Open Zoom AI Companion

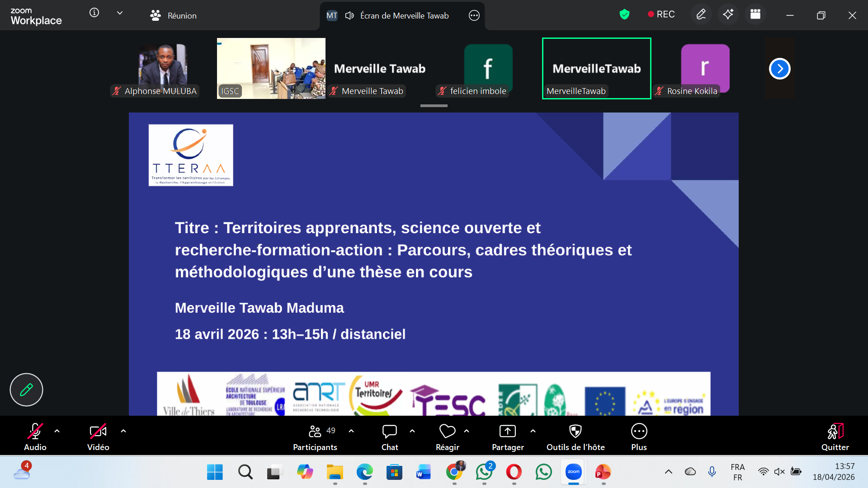(x=728, y=14)
